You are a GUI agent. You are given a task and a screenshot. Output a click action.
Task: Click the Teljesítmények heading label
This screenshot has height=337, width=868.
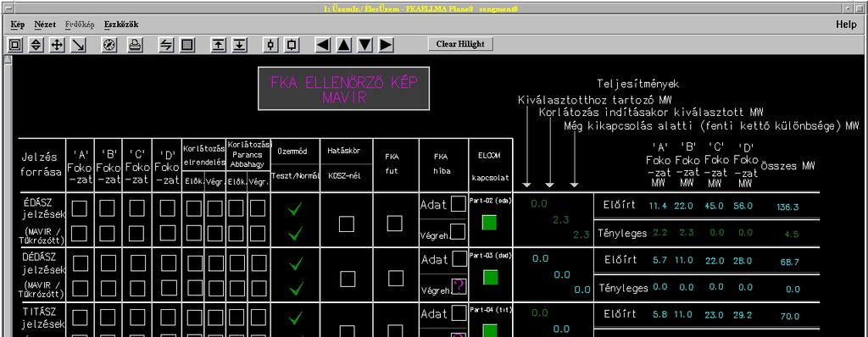[637, 85]
